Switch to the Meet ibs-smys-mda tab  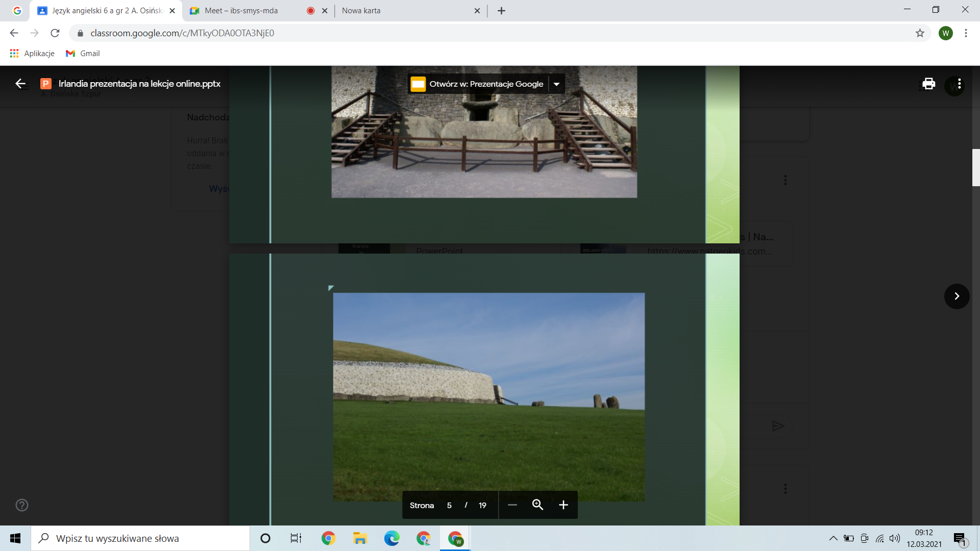click(245, 11)
